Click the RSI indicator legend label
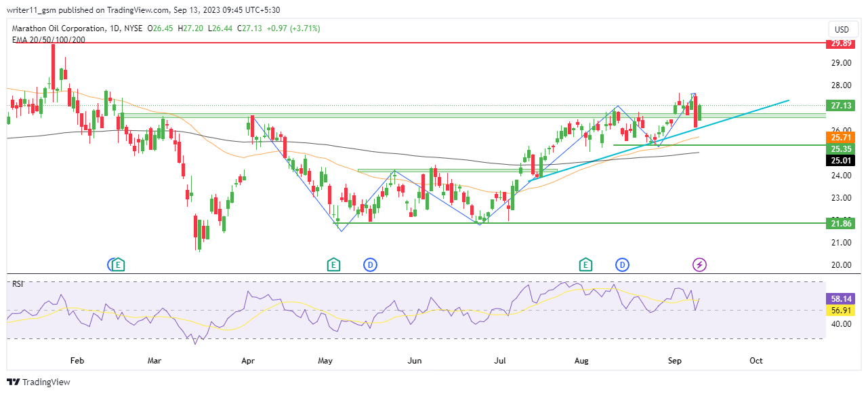868x394 pixels. 18,284
